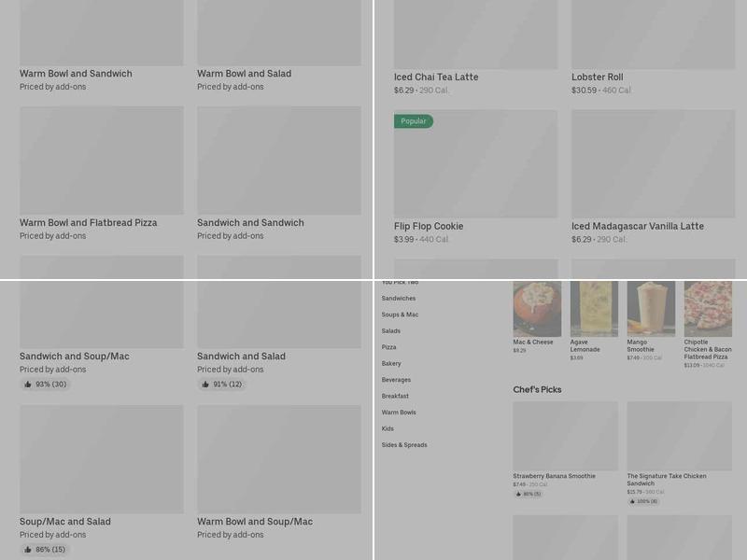747x560 pixels.
Task: Click the Chipotle Chicken & Bacon Flatbread Pizza image
Action: [708, 309]
